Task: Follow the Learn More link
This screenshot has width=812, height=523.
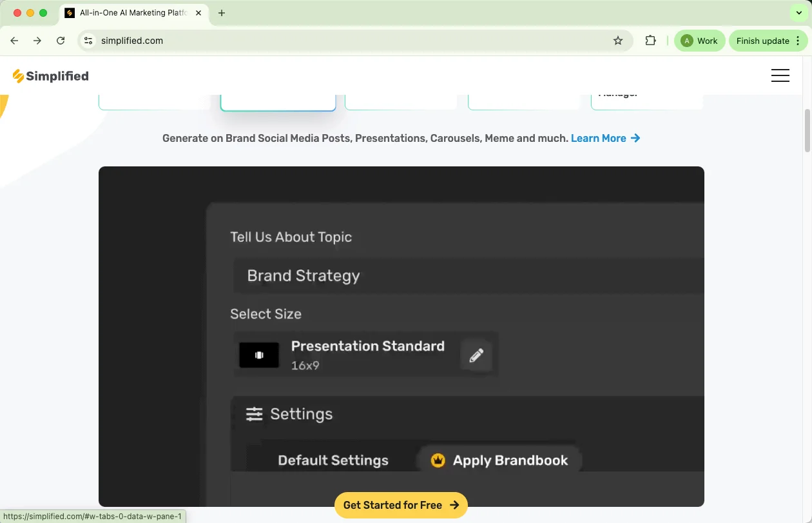Action: pyautogui.click(x=604, y=138)
